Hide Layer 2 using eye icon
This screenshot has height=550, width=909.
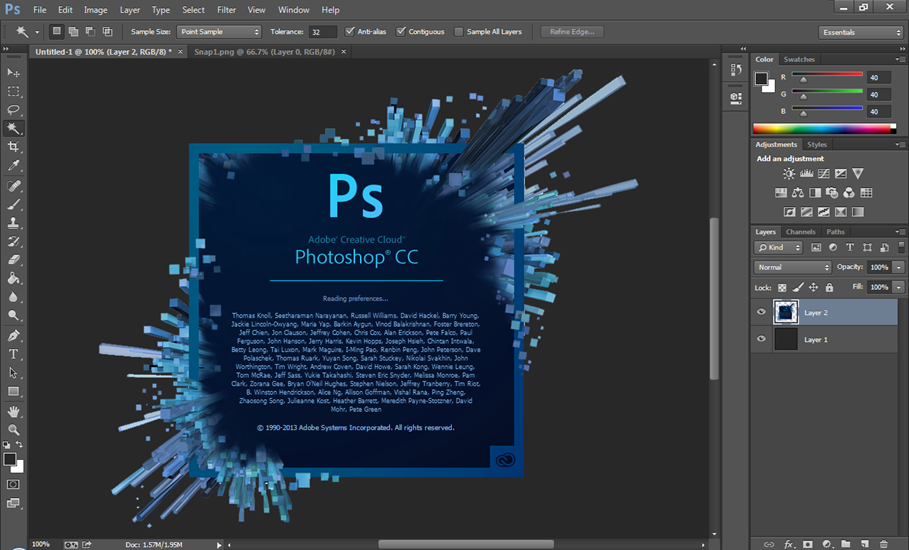coord(761,312)
